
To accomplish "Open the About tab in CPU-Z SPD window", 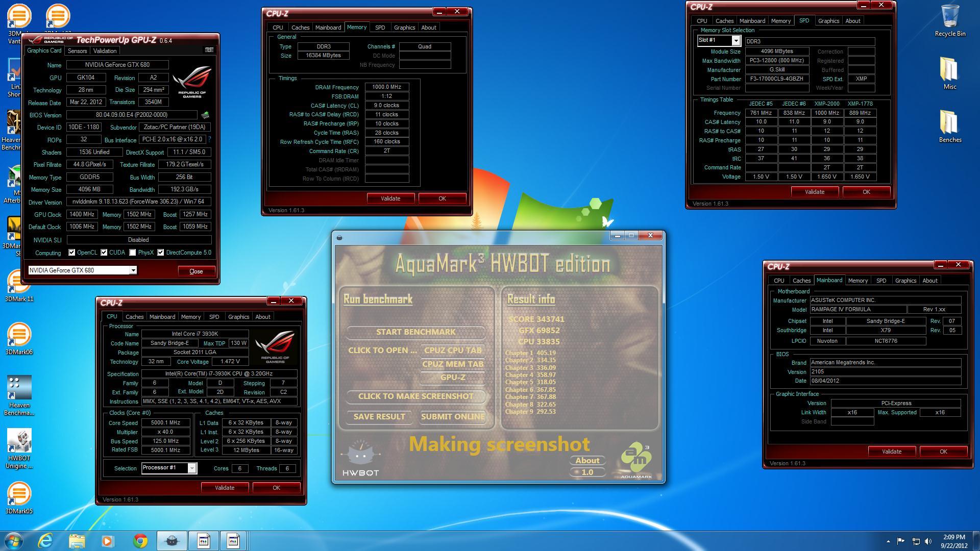I will click(x=853, y=21).
